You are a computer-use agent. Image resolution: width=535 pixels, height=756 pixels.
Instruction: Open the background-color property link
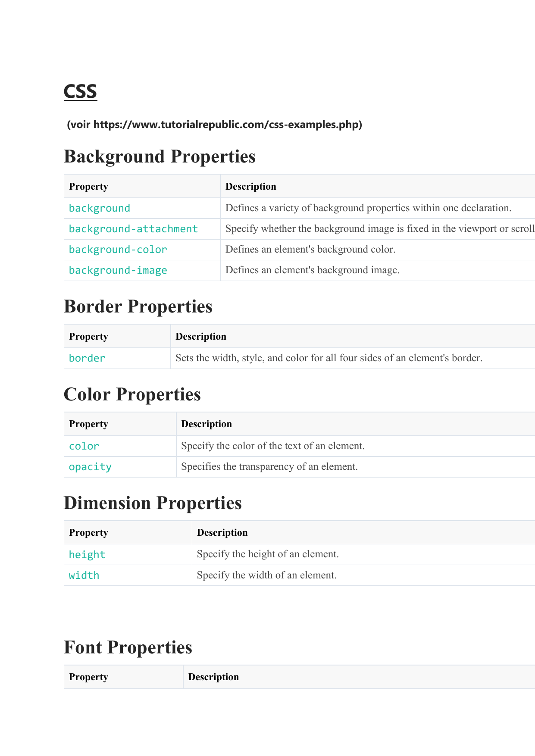tap(118, 250)
